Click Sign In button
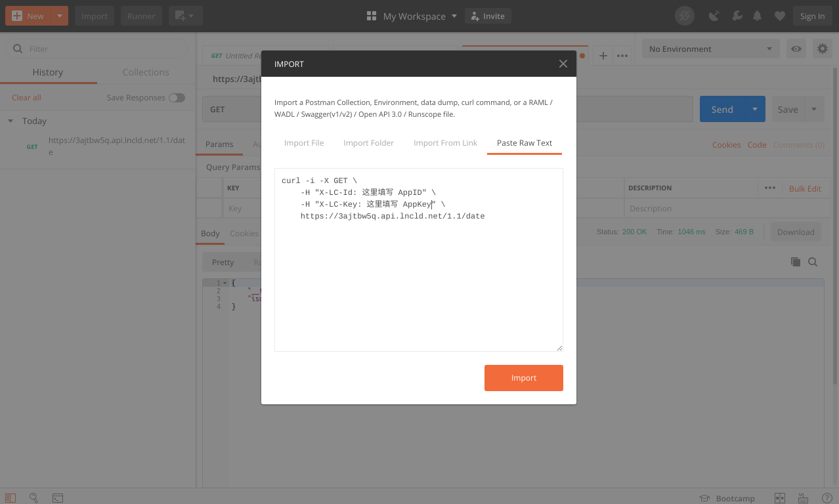Image resolution: width=839 pixels, height=504 pixels. click(812, 16)
